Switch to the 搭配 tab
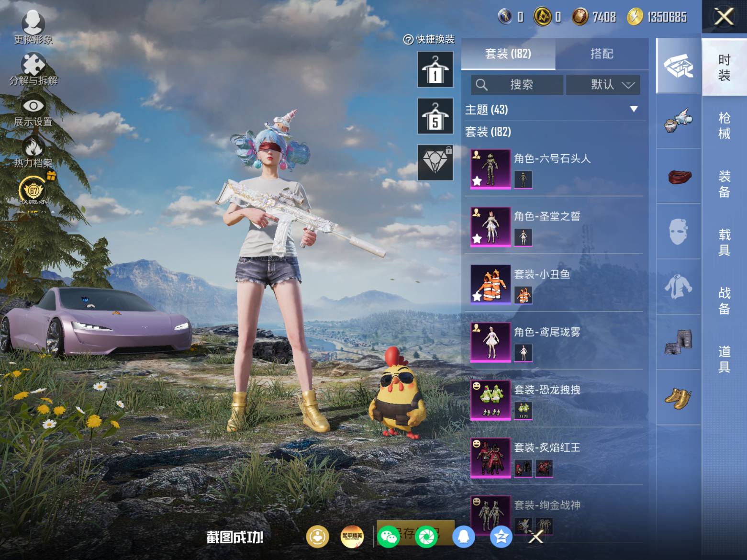747x560 pixels. pos(602,54)
